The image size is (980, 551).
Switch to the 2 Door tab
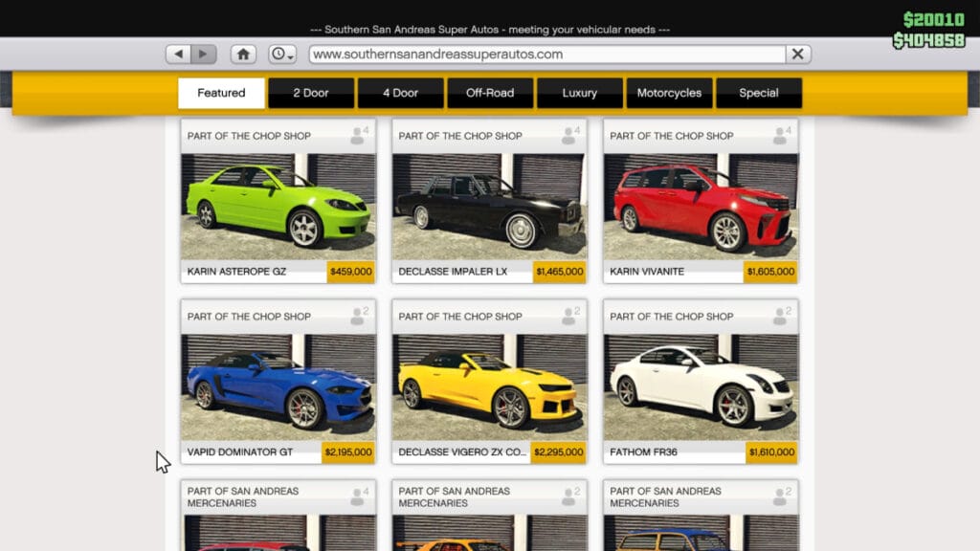pos(310,93)
